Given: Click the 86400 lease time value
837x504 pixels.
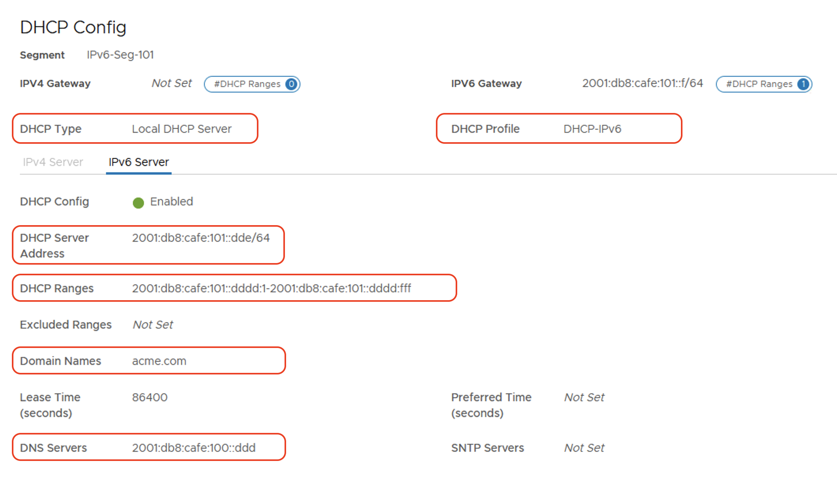Looking at the screenshot, I should [150, 397].
